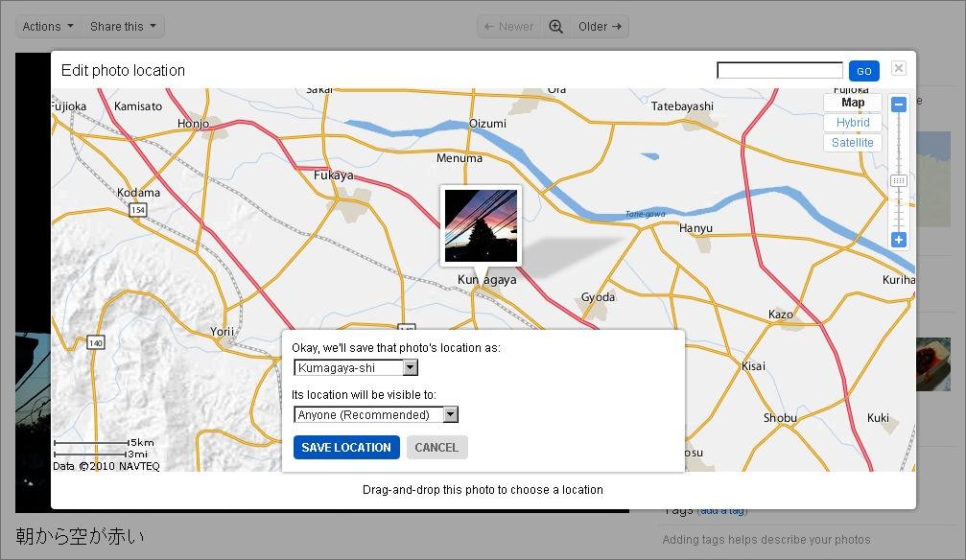Click the Kamisato label on the map
Screen dimensions: 966x560
pyautogui.click(x=138, y=106)
